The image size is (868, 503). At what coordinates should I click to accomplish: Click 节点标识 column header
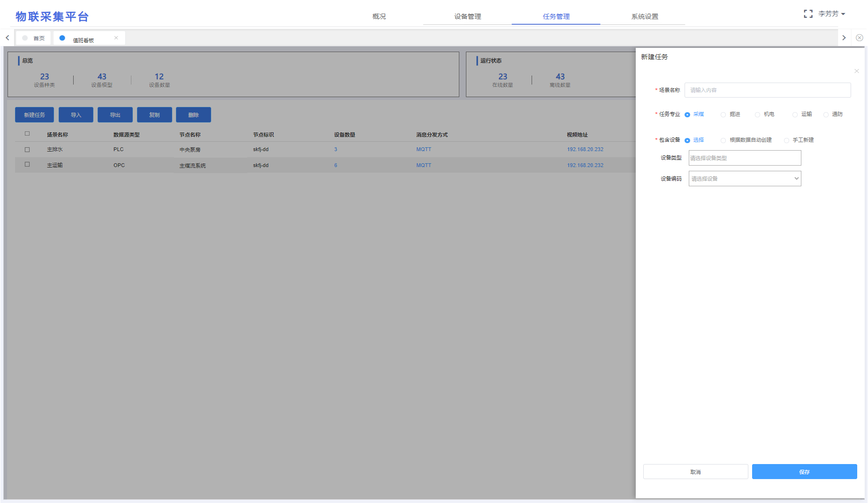263,135
